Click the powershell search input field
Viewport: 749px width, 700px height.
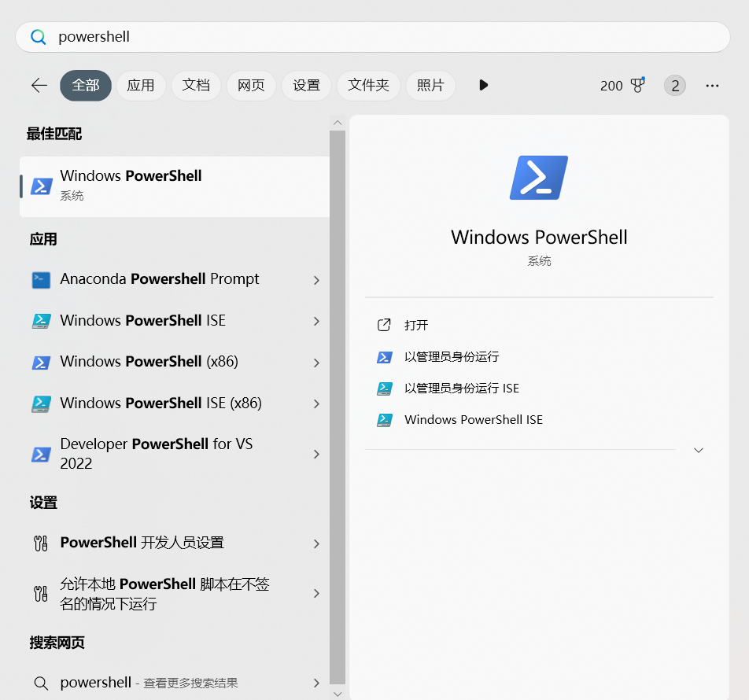coord(373,37)
